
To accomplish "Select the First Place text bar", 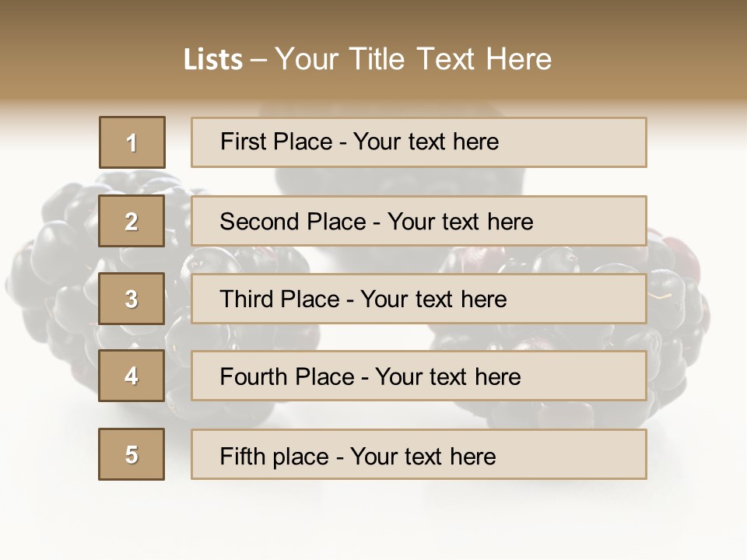I will click(x=419, y=142).
